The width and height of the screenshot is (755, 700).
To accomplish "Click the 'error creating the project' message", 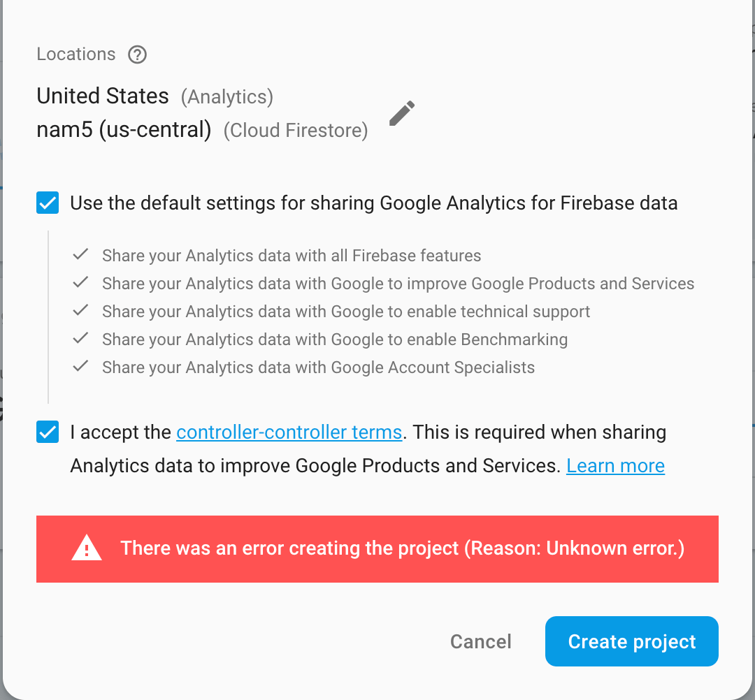I will coord(402,548).
